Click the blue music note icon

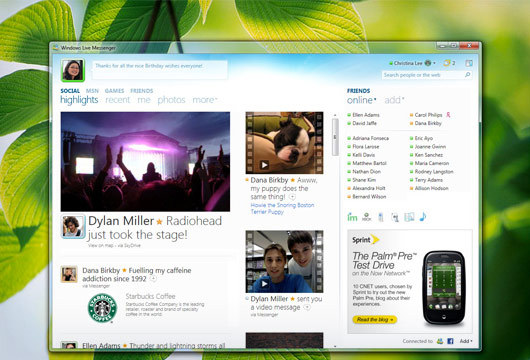[x=423, y=217]
